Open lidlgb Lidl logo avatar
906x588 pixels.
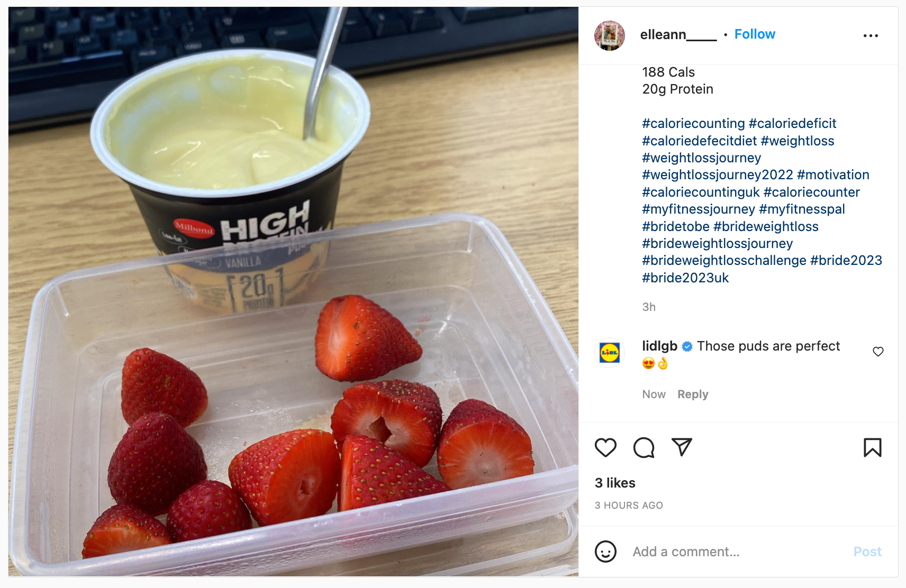610,352
